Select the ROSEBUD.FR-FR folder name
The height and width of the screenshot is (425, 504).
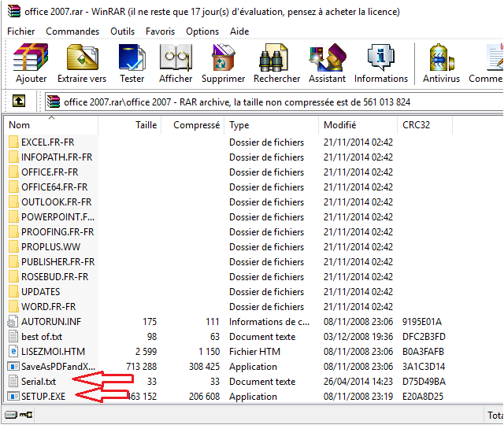coord(54,276)
